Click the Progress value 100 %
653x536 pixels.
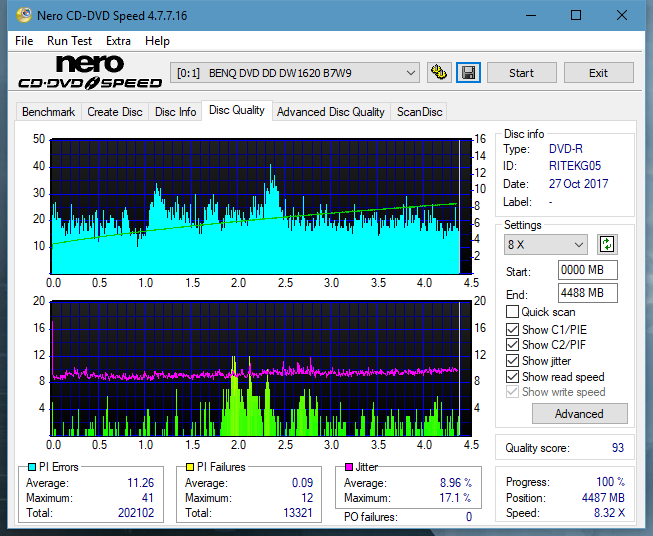click(x=611, y=482)
